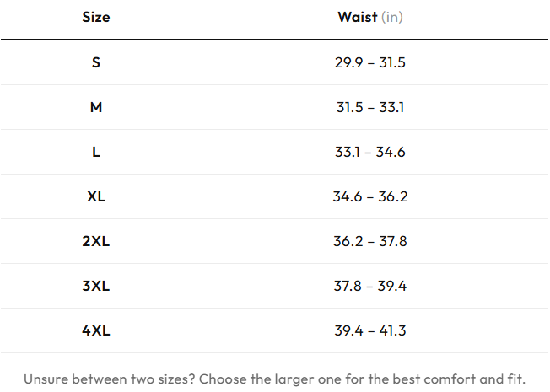Click the 'Unsure between two sizes?' note
This screenshot has width=550, height=392.
tap(109, 379)
